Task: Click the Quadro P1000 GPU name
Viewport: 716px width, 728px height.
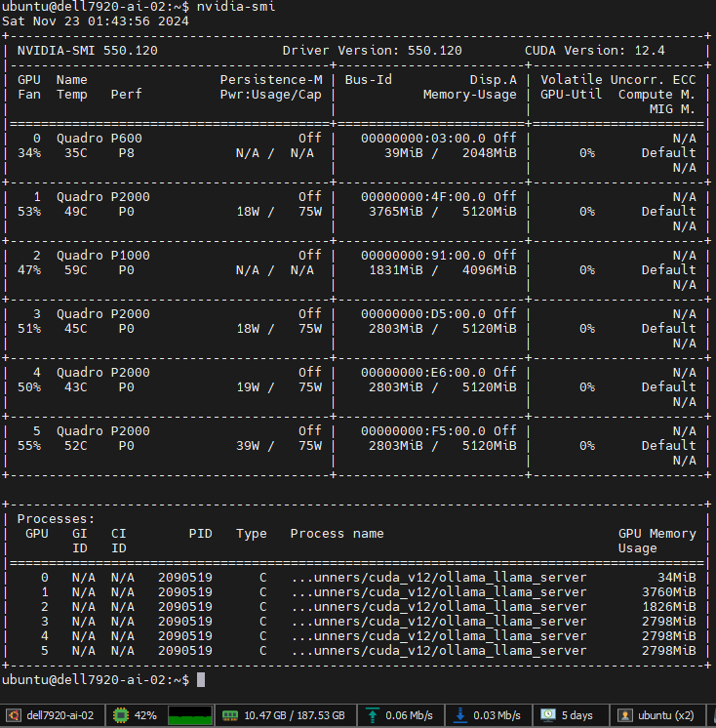Action: point(103,256)
